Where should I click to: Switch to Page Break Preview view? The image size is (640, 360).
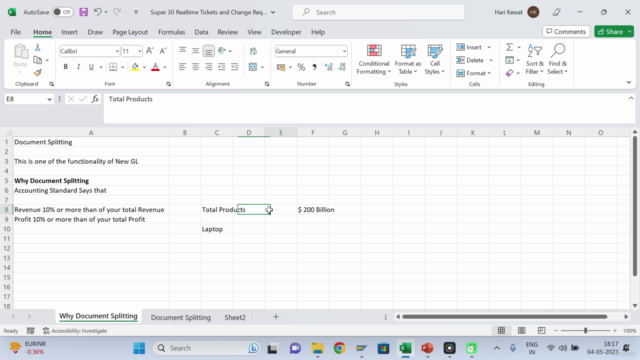coord(541,331)
